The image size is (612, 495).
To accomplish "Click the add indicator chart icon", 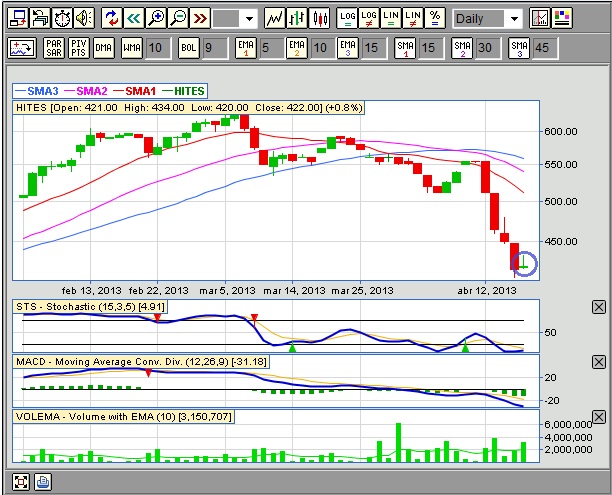I will [22, 48].
